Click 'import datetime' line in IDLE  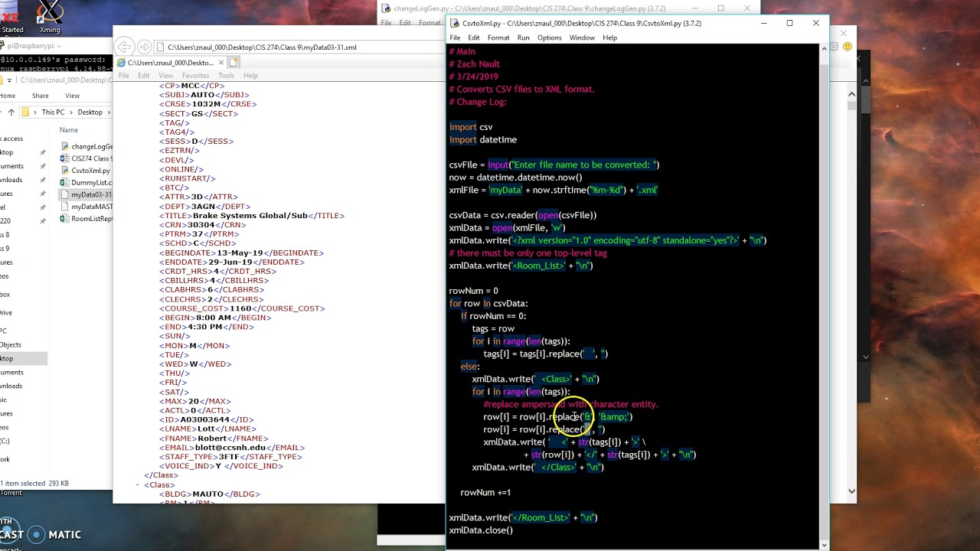point(482,140)
